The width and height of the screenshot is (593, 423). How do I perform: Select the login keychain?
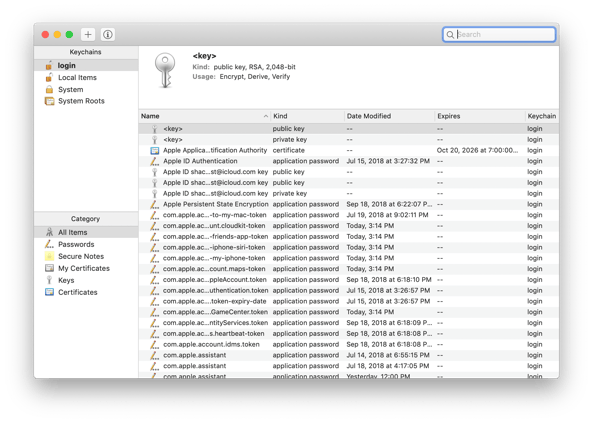coord(86,65)
